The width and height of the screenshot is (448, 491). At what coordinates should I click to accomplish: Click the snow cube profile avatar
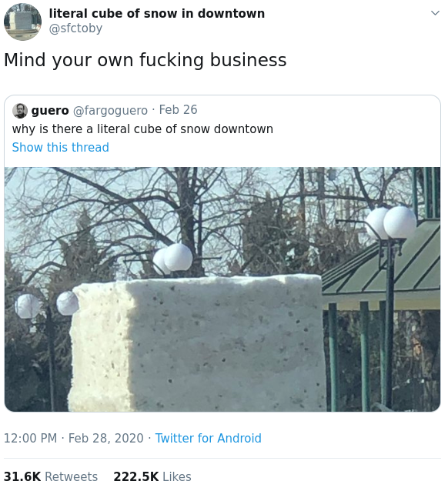22,22
